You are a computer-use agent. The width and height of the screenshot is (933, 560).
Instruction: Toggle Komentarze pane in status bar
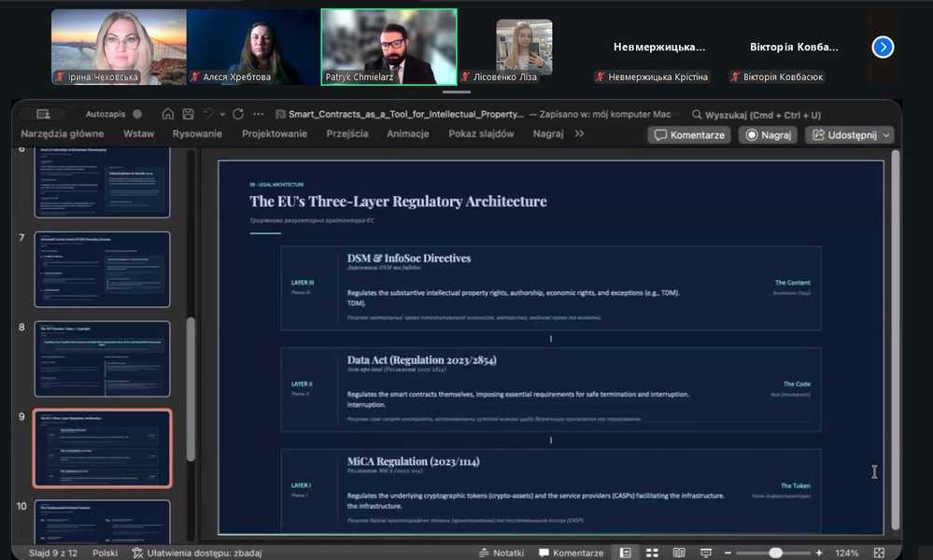tap(571, 553)
